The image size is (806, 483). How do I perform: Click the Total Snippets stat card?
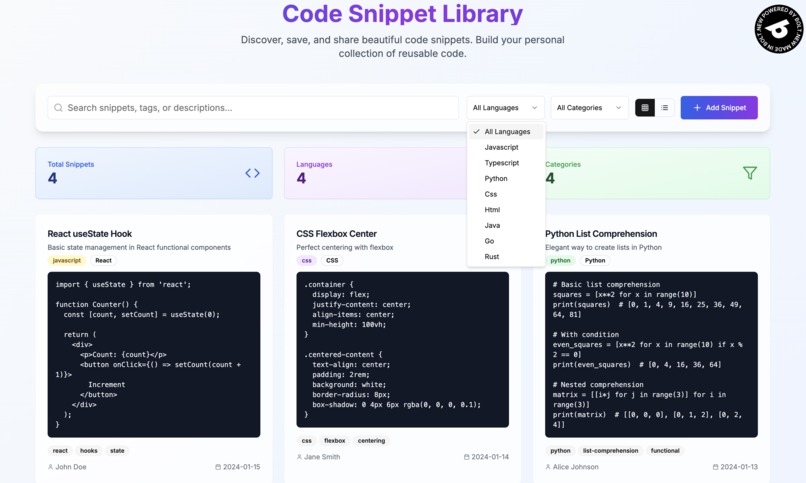click(x=154, y=173)
